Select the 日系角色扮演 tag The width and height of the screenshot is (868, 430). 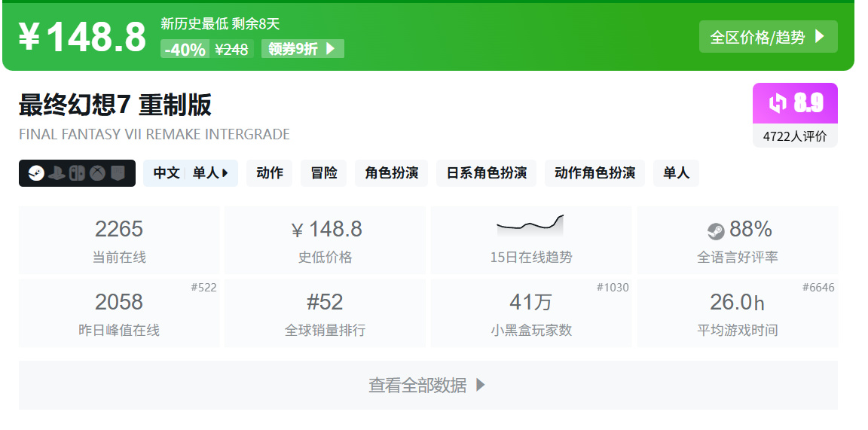[x=486, y=173]
